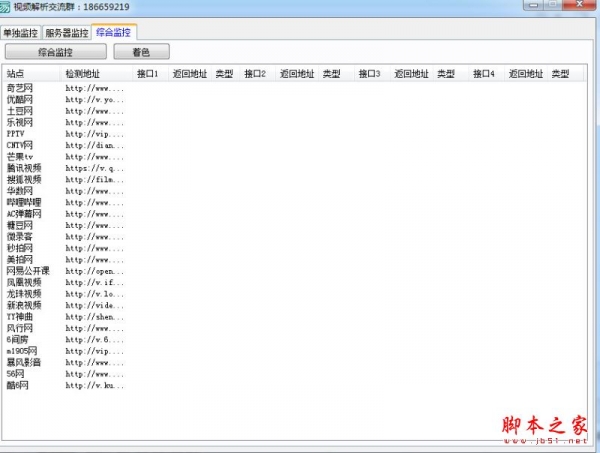Screen dimensions: 600x453
Task: Click the 接口2 column header
Action: pyautogui.click(x=258, y=73)
